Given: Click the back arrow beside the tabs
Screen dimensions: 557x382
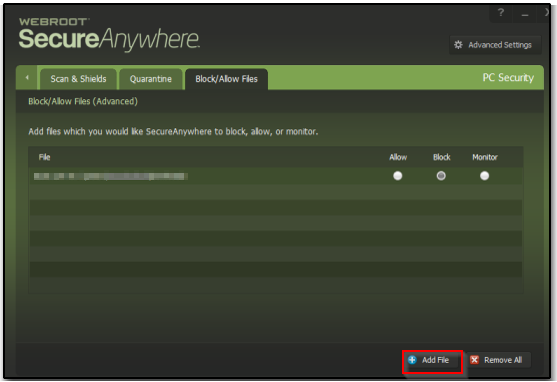Looking at the screenshot, I should [27, 77].
